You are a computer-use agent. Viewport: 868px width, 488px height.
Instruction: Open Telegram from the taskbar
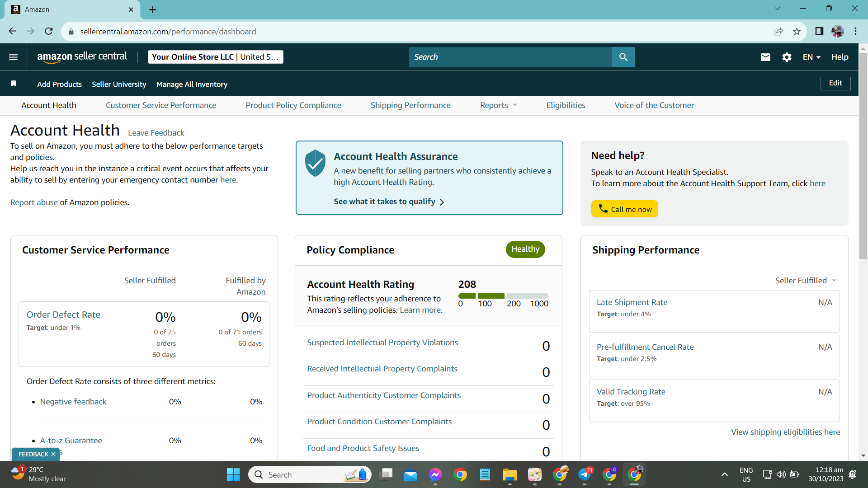pyautogui.click(x=585, y=474)
